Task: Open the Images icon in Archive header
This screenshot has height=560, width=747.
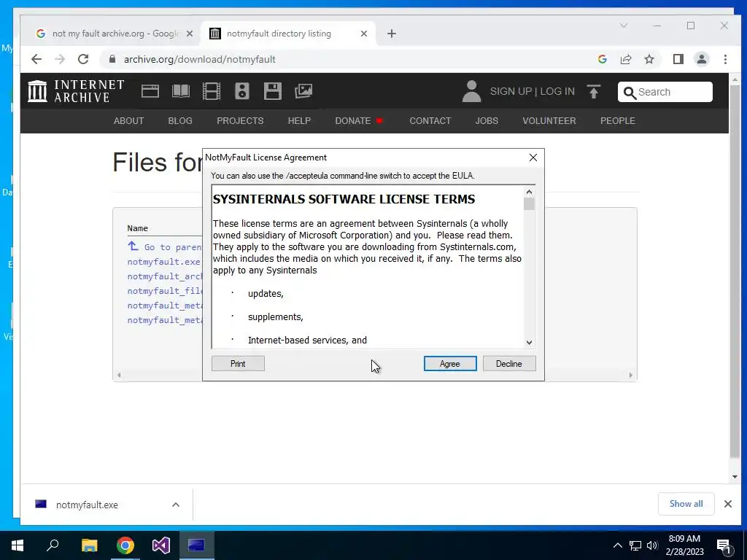Action: coord(303,91)
